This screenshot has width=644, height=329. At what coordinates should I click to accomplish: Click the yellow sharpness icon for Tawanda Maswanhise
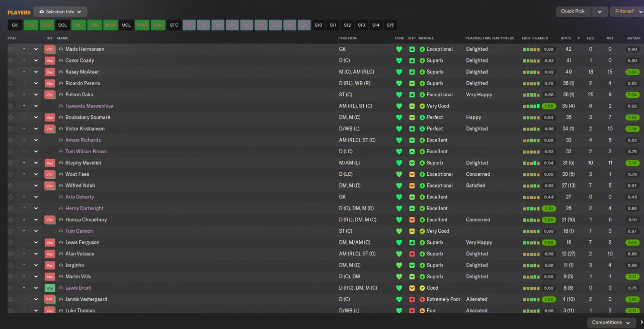coord(412,106)
